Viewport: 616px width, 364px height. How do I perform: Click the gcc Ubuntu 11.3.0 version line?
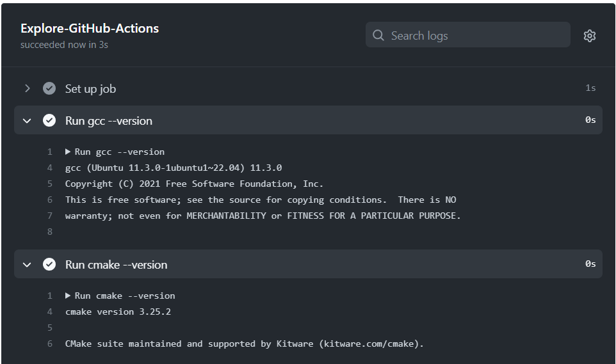pyautogui.click(x=174, y=168)
